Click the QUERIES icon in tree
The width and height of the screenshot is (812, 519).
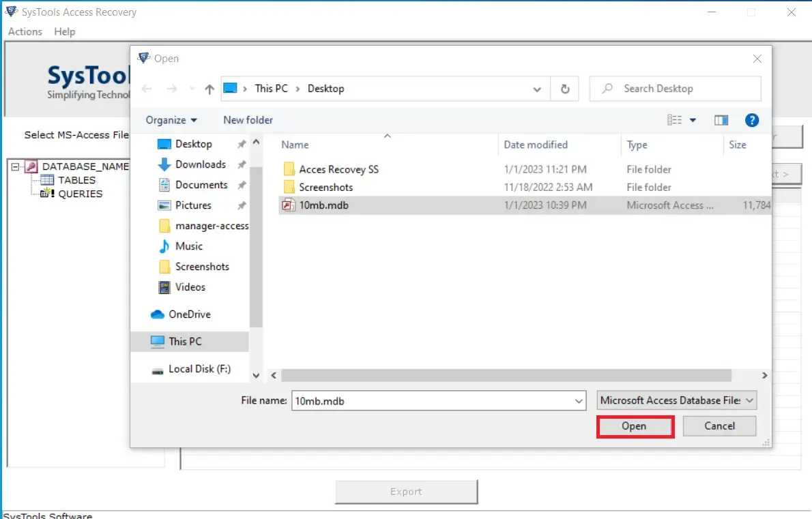47,193
